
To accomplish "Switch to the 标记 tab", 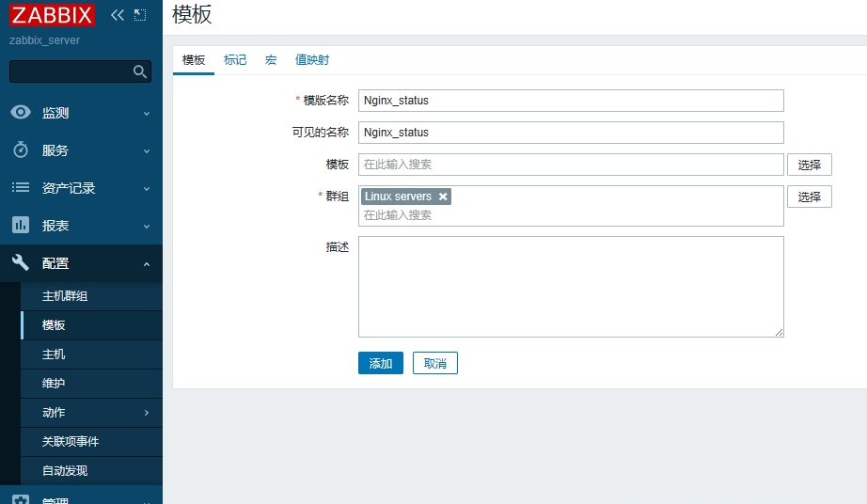I will pyautogui.click(x=235, y=60).
